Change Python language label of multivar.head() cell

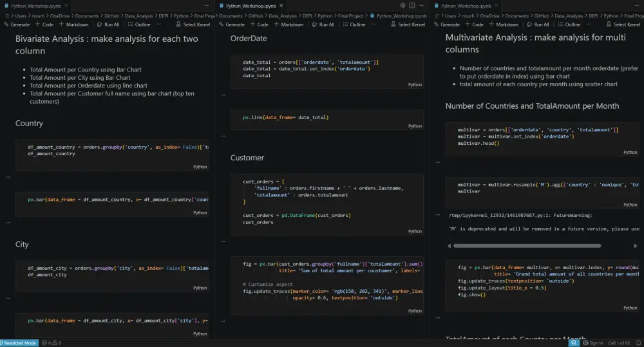pos(630,153)
